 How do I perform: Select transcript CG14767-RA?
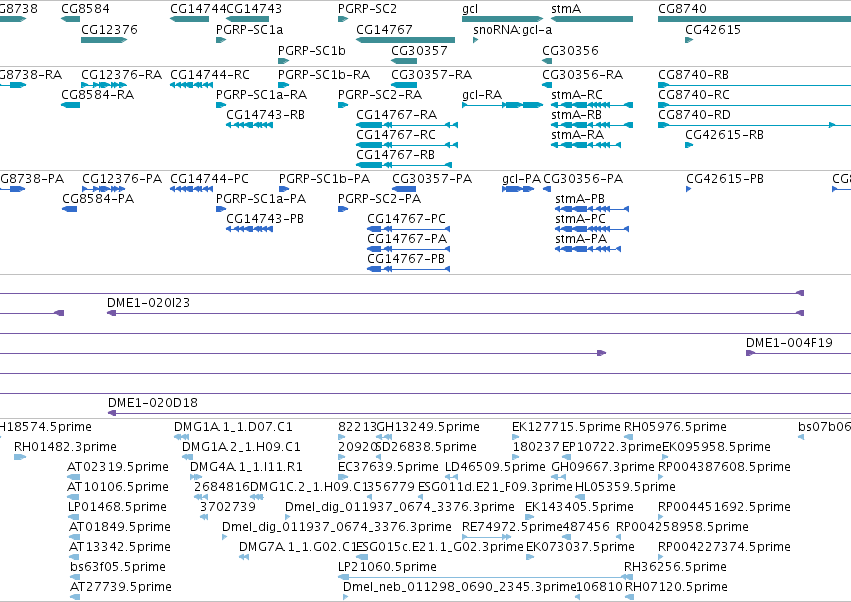(x=396, y=115)
